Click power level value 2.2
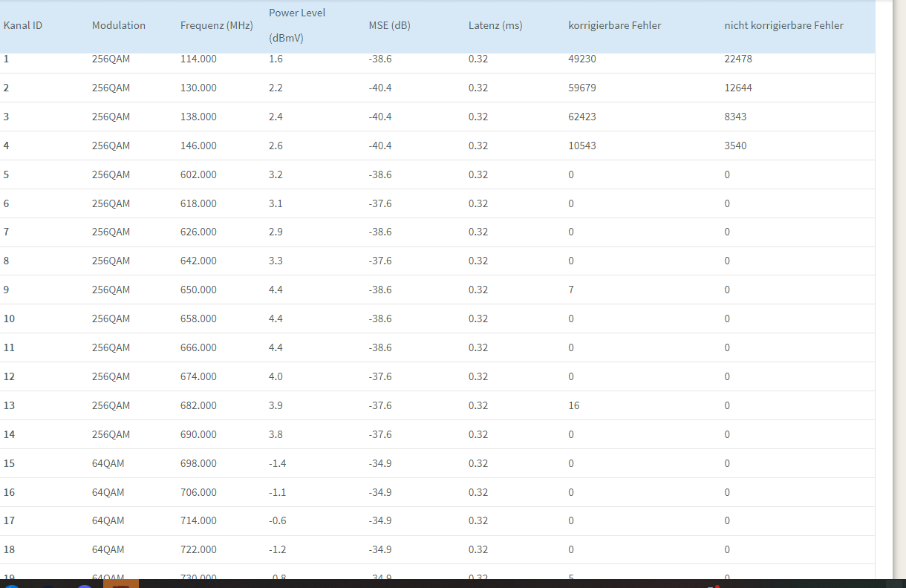906x588 pixels. tap(276, 88)
